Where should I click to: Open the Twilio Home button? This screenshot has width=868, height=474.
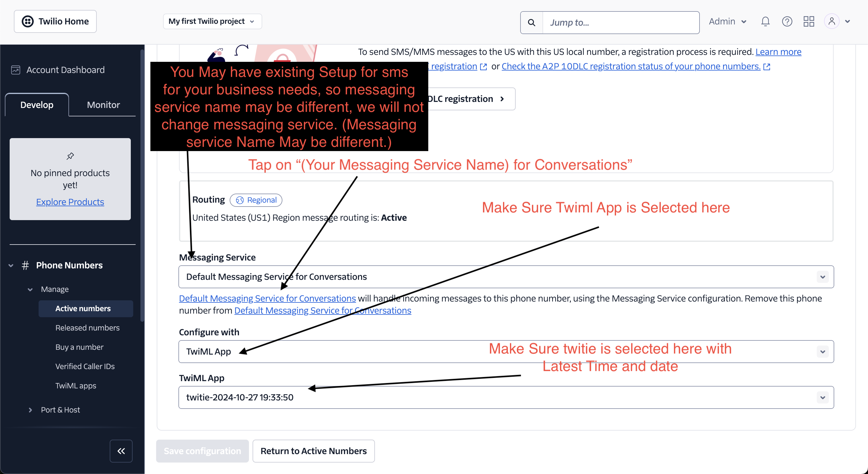click(x=55, y=21)
